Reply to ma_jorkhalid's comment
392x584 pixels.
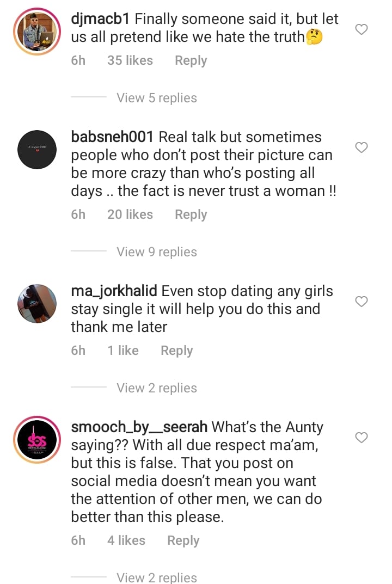click(176, 351)
